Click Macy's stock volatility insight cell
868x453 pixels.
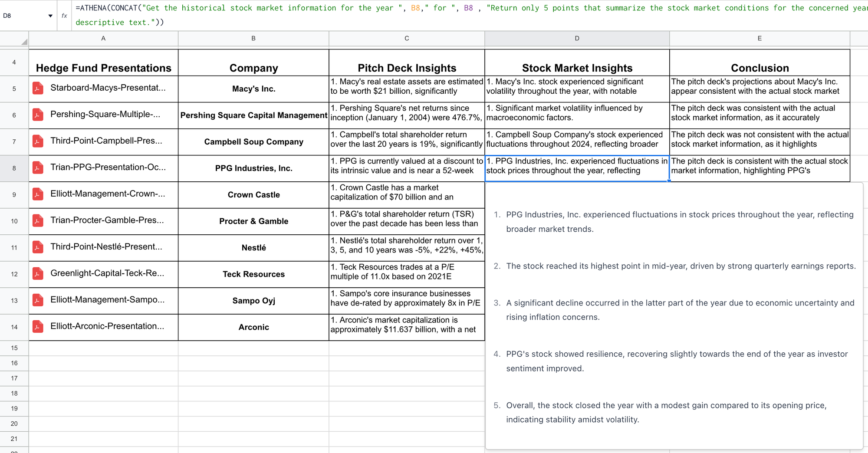click(577, 89)
